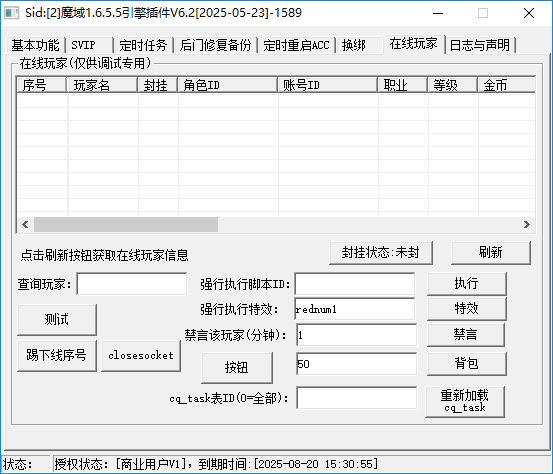
Task: Click the closesocket button
Action: click(141, 356)
